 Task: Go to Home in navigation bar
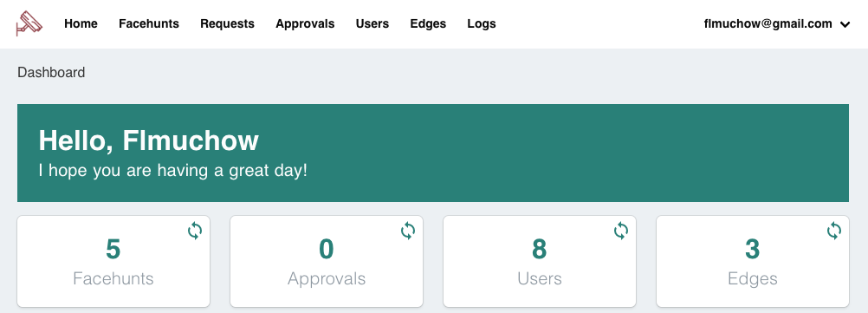(x=81, y=23)
